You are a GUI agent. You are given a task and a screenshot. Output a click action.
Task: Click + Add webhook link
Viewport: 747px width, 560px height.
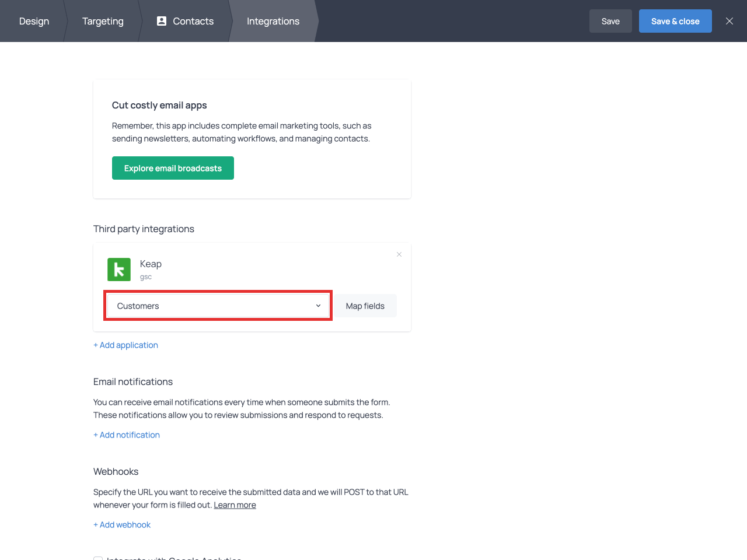click(122, 524)
